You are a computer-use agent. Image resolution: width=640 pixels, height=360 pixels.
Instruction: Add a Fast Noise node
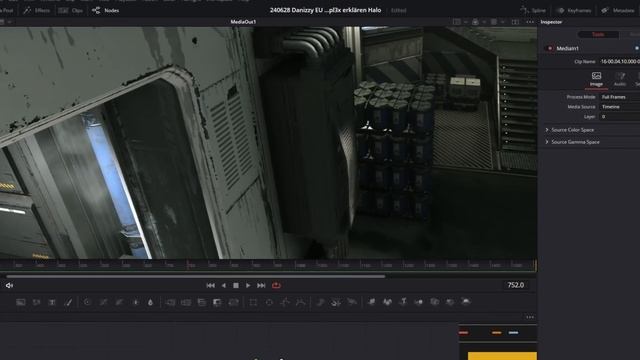point(36,302)
